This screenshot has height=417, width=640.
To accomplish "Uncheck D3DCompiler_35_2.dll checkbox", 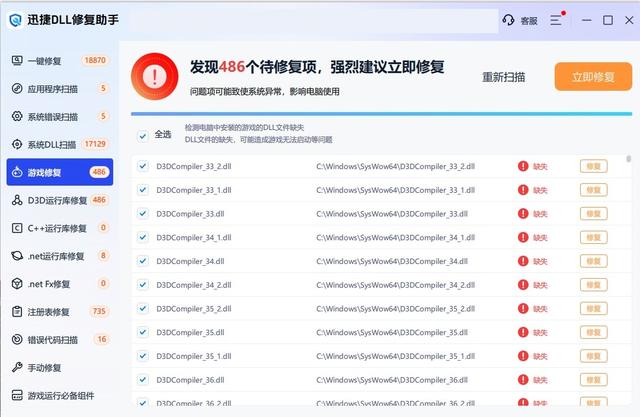I will (x=142, y=308).
